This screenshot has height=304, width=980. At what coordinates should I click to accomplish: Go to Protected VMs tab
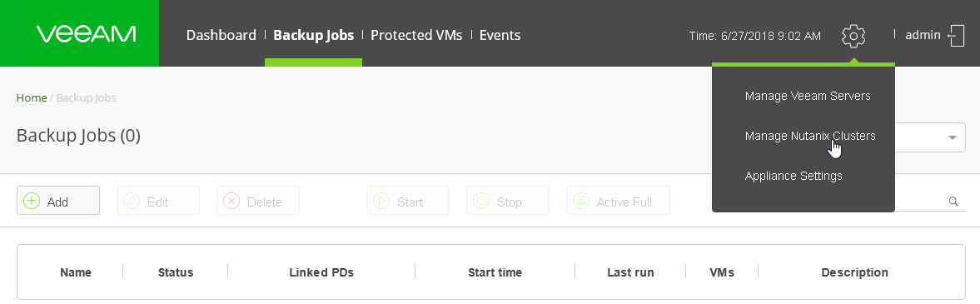(416, 35)
